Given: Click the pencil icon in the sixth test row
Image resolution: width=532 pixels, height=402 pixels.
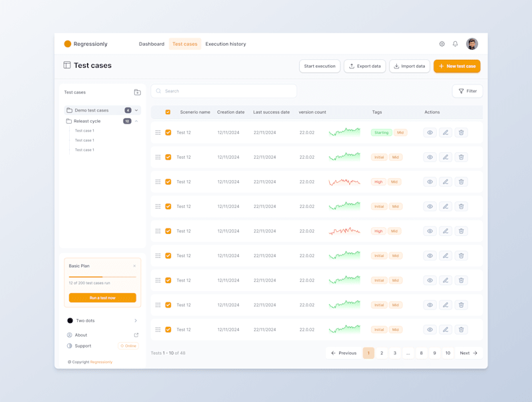Looking at the screenshot, I should click(x=446, y=256).
